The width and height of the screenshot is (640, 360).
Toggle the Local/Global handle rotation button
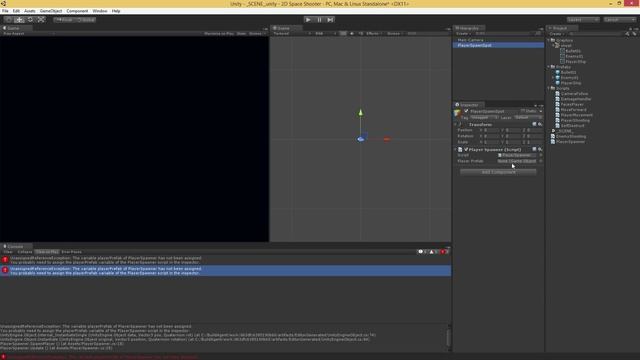[86, 20]
